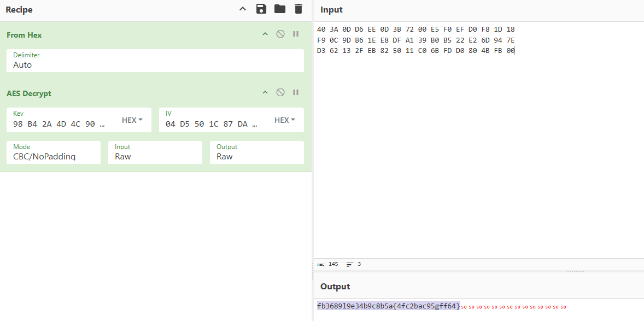Screen dimensions: 644x321
Task: Click inside the hex Input text area
Action: (478, 139)
